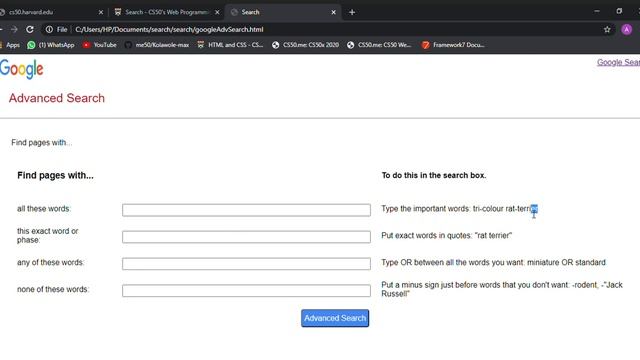Click the address bar URL

169,29
